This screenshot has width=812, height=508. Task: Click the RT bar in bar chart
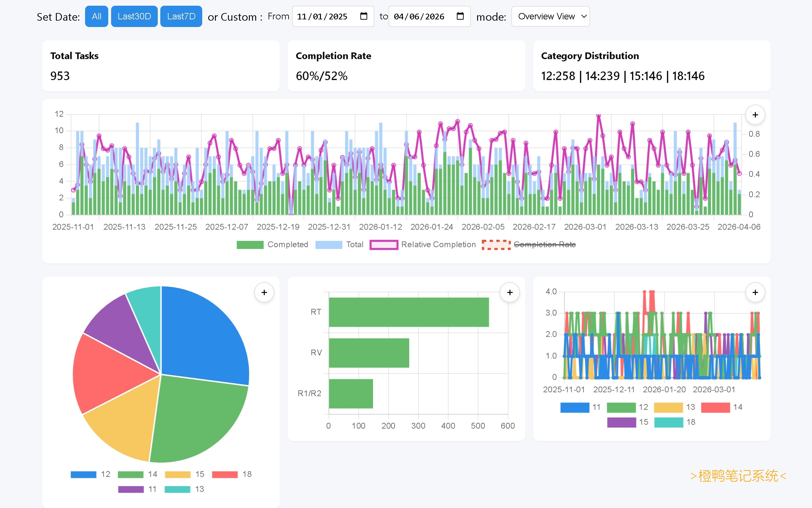409,312
